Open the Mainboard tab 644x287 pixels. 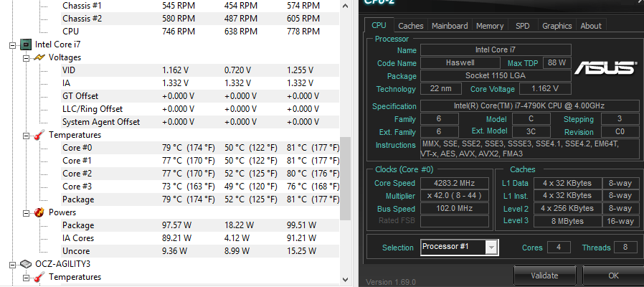[450, 26]
